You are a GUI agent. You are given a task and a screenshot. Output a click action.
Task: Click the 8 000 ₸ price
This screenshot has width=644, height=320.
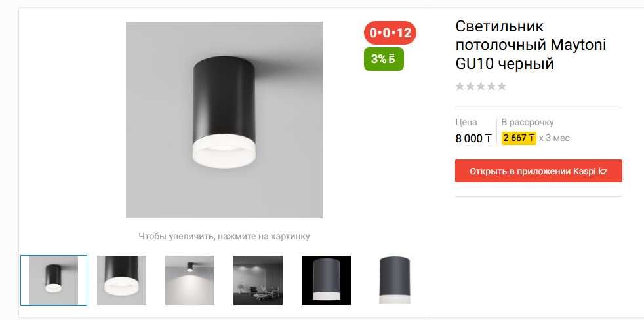click(473, 139)
